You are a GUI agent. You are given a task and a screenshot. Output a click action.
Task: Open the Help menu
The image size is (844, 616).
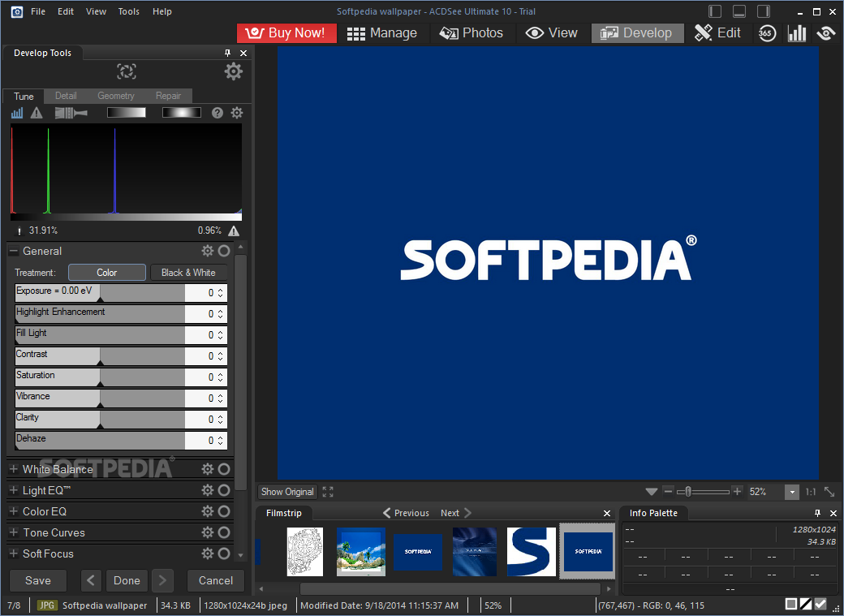(161, 11)
